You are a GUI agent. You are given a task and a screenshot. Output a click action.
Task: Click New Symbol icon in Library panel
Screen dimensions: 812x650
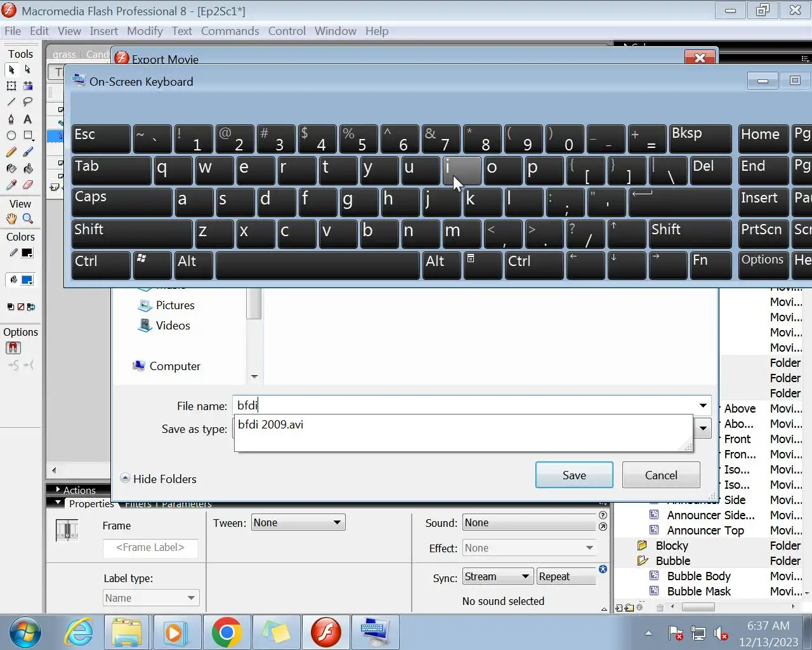tap(619, 607)
